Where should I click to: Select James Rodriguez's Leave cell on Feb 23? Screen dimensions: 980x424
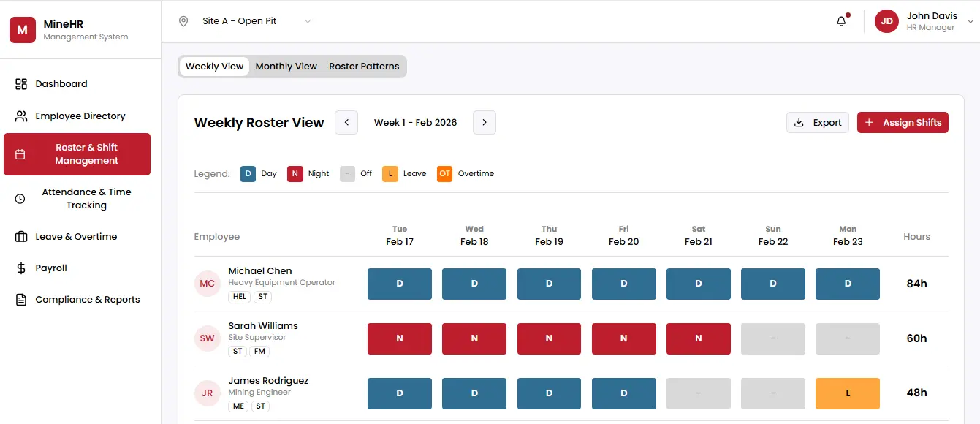[848, 393]
